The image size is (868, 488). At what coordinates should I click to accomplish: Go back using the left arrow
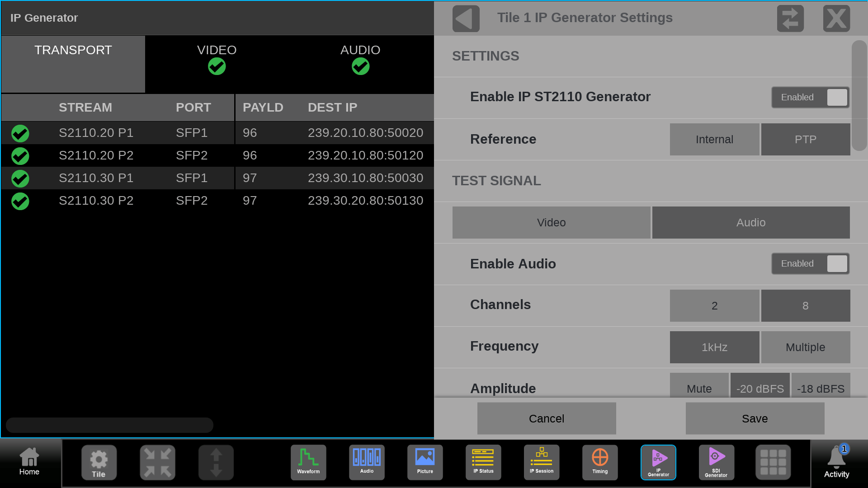click(x=466, y=19)
